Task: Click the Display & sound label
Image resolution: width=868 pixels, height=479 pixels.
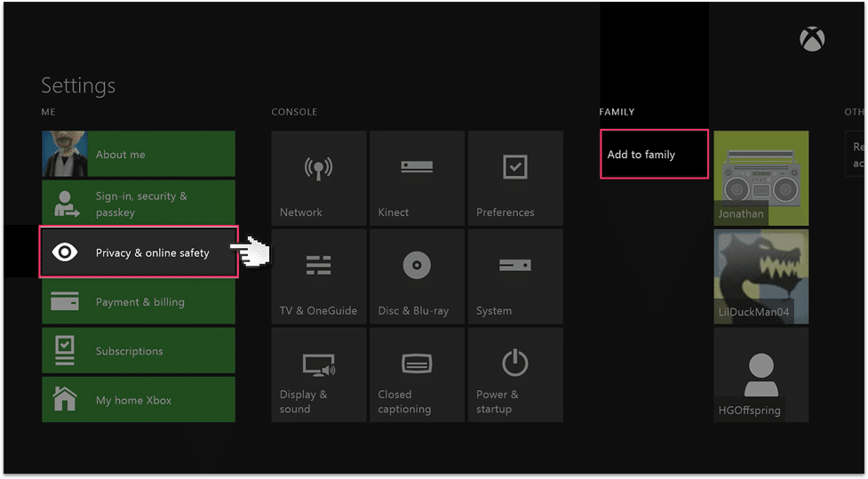Action: click(x=303, y=402)
